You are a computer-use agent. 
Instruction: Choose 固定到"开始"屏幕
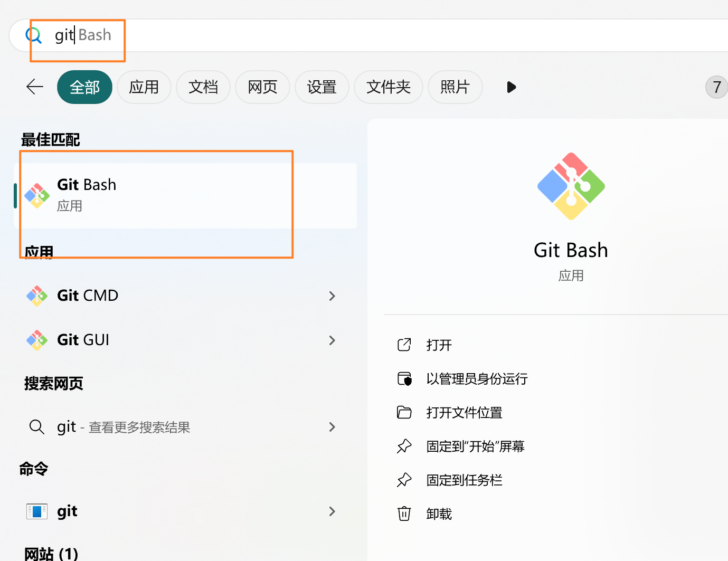[x=475, y=446]
